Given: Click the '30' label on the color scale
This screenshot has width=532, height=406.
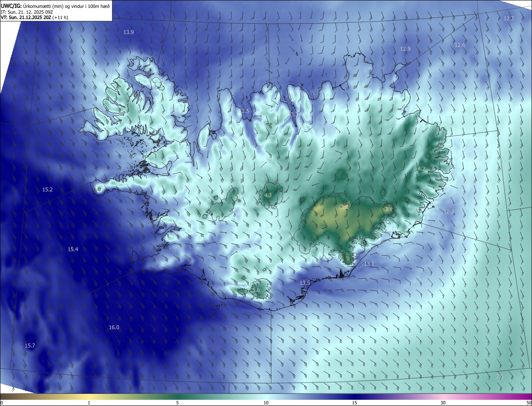Looking at the screenshot, I should coord(443,403).
